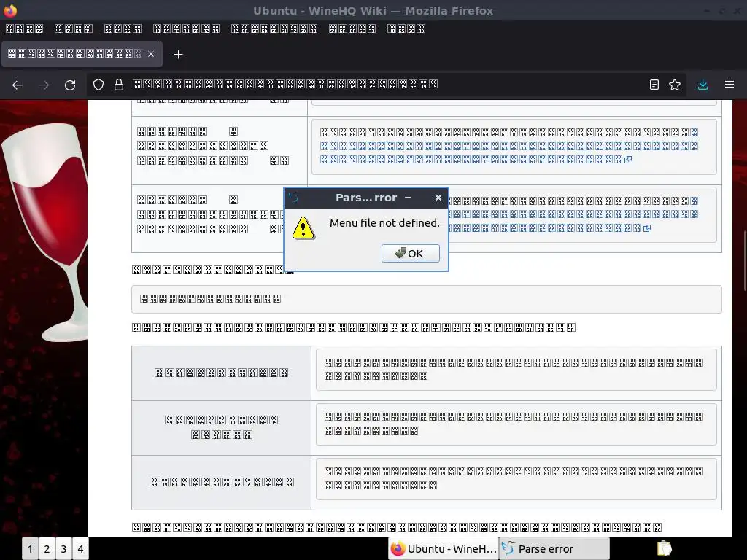Minimize the Parse error dialog
Screen dimensions: 747x560
coord(408,198)
